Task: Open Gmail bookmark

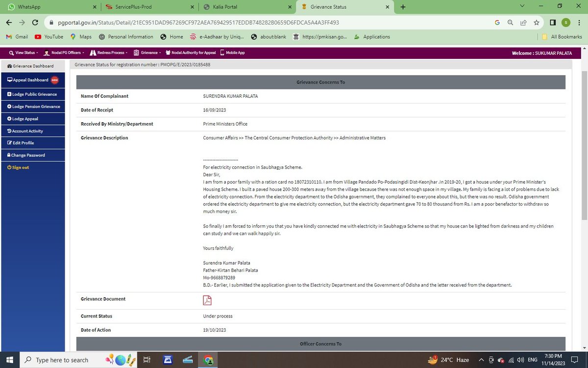Action: click(x=17, y=37)
